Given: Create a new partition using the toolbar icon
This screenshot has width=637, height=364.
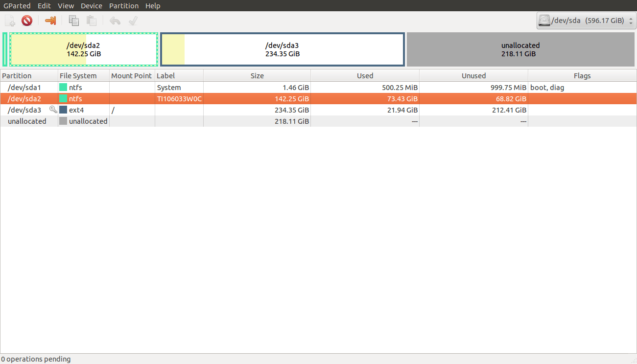Looking at the screenshot, I should 9,21.
